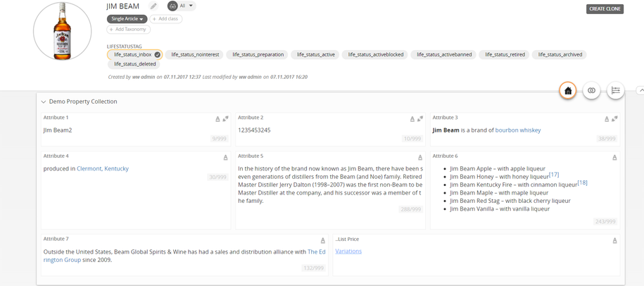Select the life_status_activeblocked tag
This screenshot has width=644, height=286.
point(376,55)
